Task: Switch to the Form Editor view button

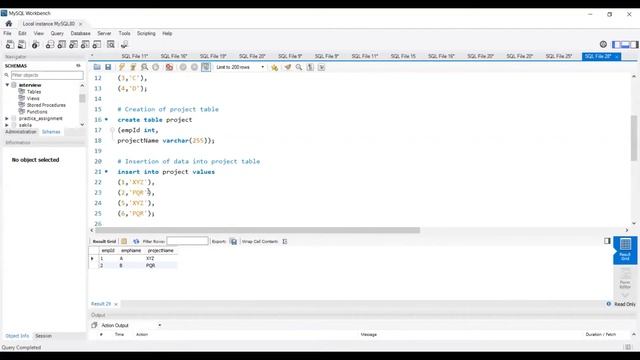Action: click(625, 278)
